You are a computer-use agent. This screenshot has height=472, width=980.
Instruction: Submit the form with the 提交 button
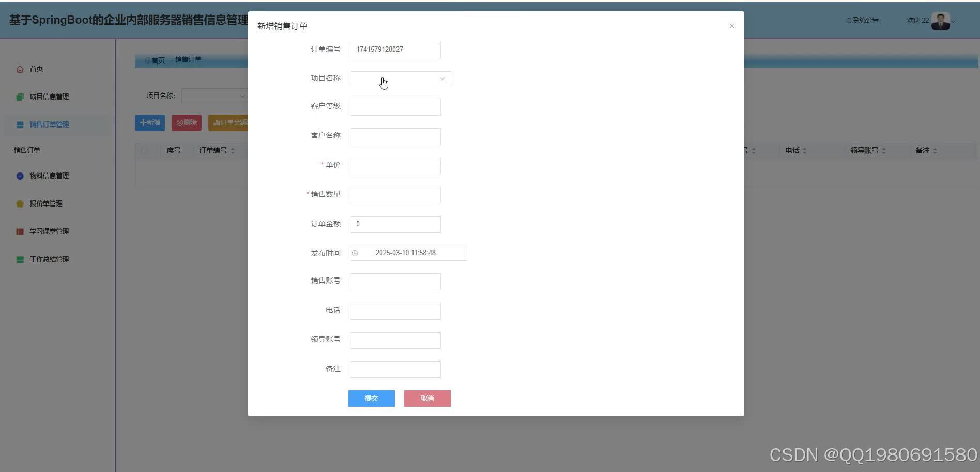tap(371, 398)
